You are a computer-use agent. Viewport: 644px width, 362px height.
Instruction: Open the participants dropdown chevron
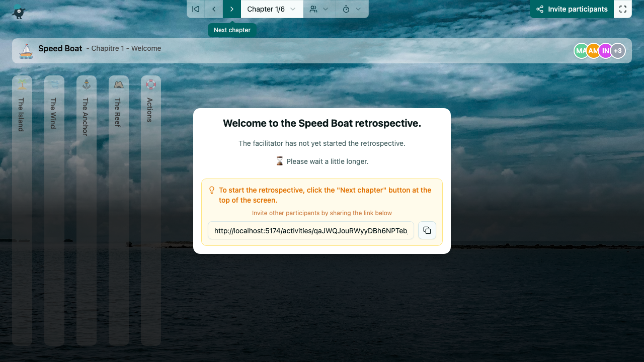[325, 9]
